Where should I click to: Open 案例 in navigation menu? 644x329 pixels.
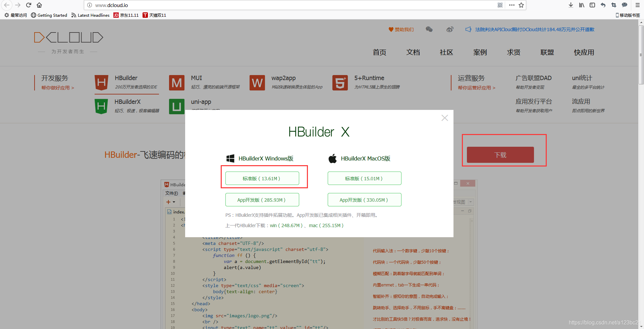coord(480,52)
